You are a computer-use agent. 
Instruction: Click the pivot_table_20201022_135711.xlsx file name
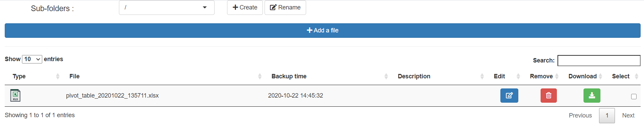[113, 96]
